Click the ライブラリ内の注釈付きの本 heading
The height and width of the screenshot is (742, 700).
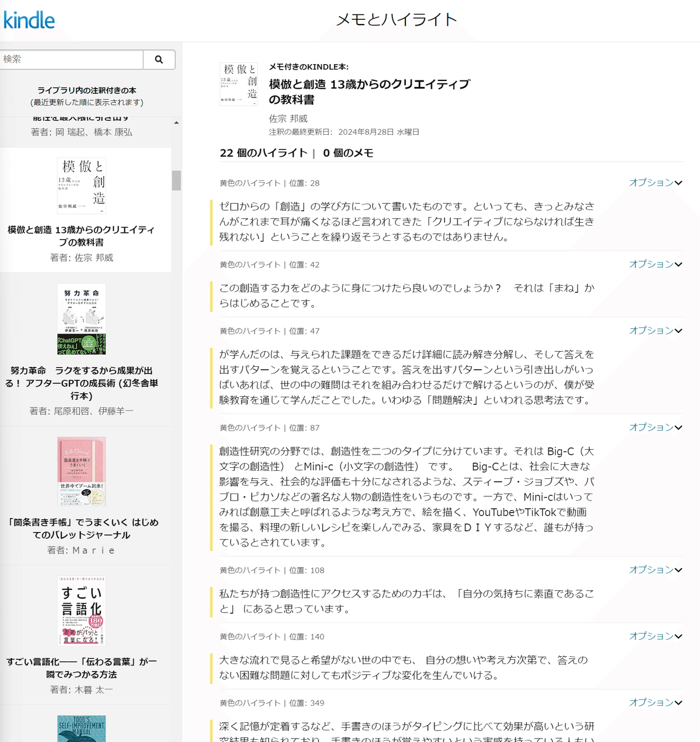(87, 90)
